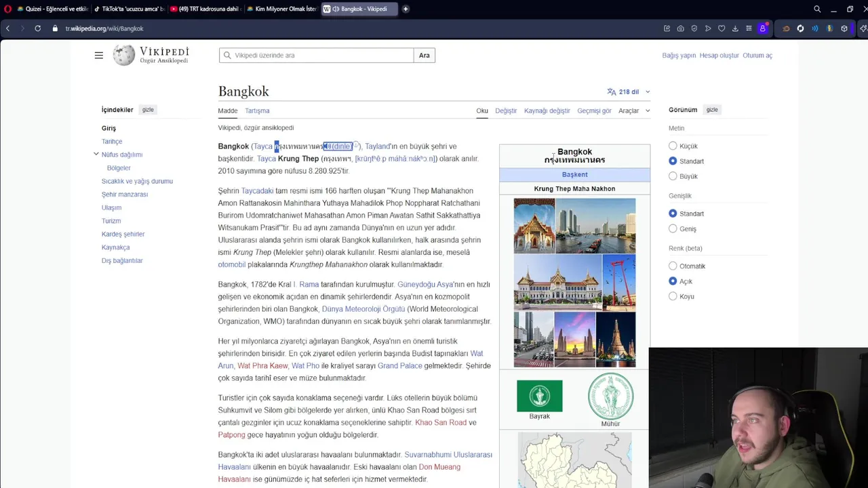Open the tab search magnifier

click(817, 9)
